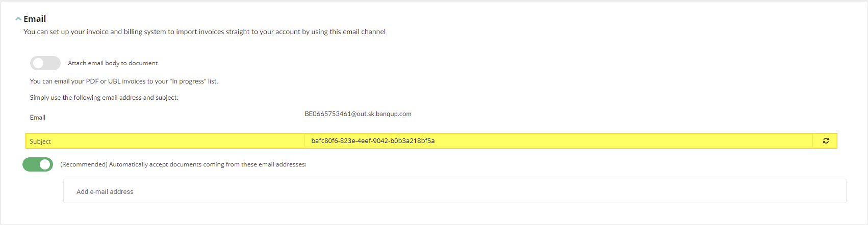868x225 pixels.
Task: Click the Email section heading
Action: (x=35, y=19)
